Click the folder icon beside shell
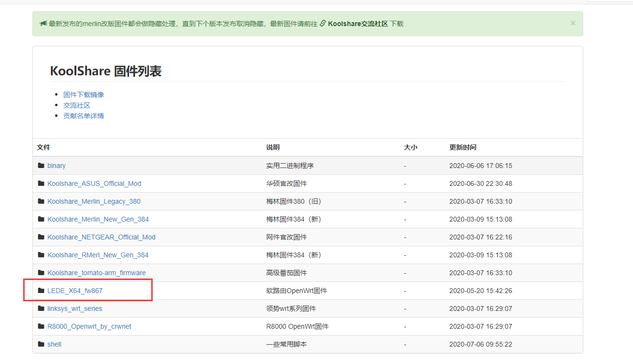 click(41, 344)
